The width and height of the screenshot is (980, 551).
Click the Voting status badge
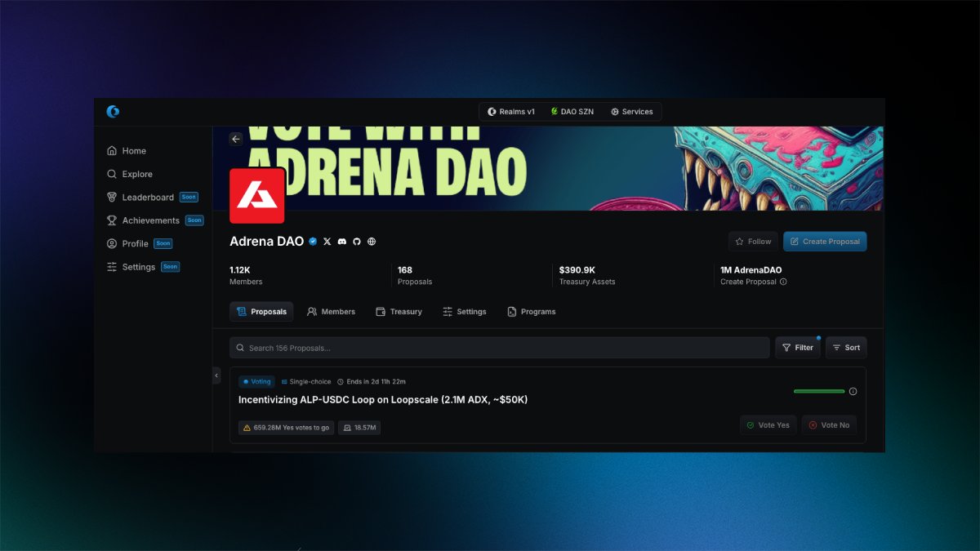click(x=256, y=381)
